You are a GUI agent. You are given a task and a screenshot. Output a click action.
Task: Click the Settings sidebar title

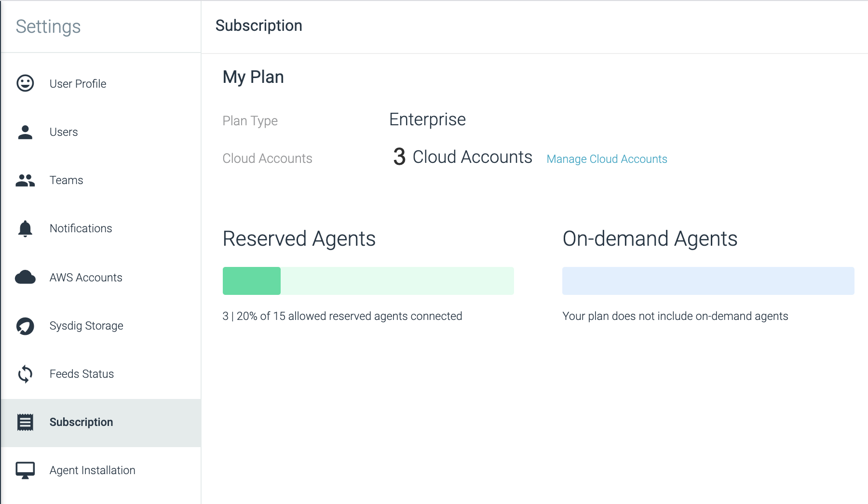[48, 27]
